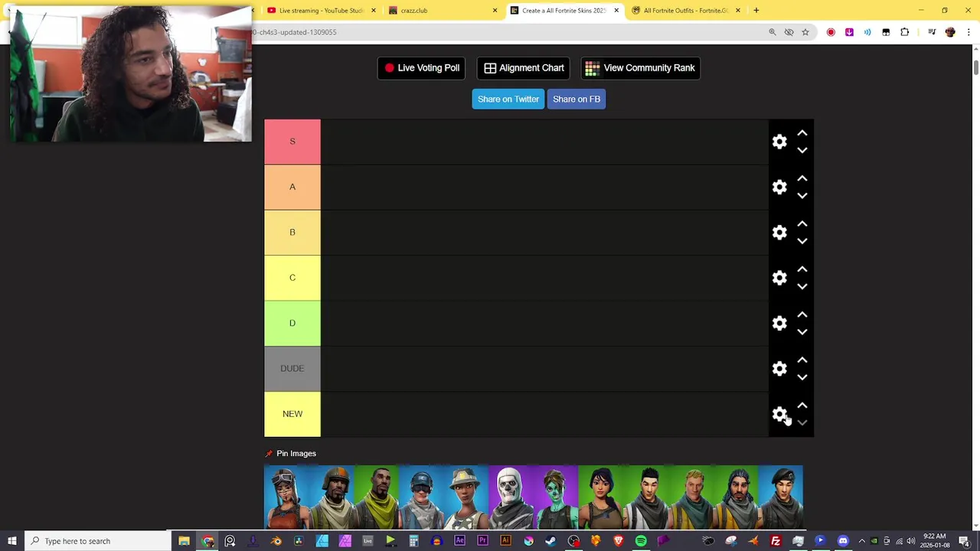Open settings gear for the B tier
This screenshot has width=980, height=551.
(x=779, y=233)
